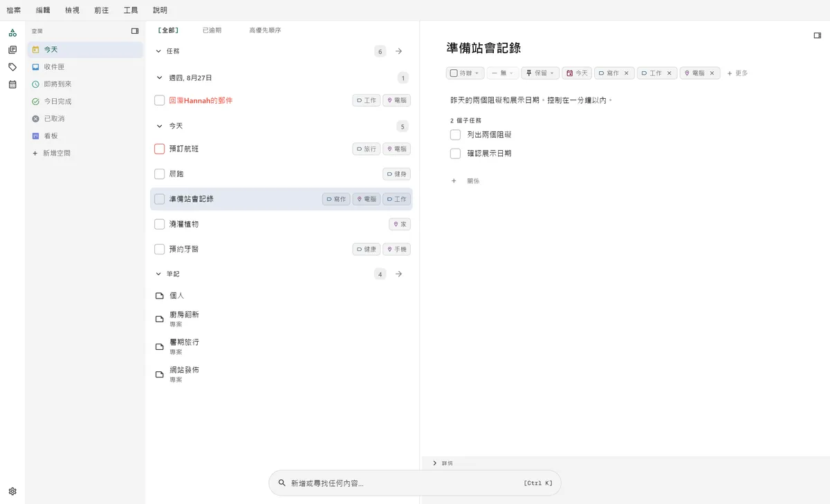The height and width of the screenshot is (504, 830).
Task: Click the 暑期旅行 folder icon
Action: pyautogui.click(x=160, y=346)
